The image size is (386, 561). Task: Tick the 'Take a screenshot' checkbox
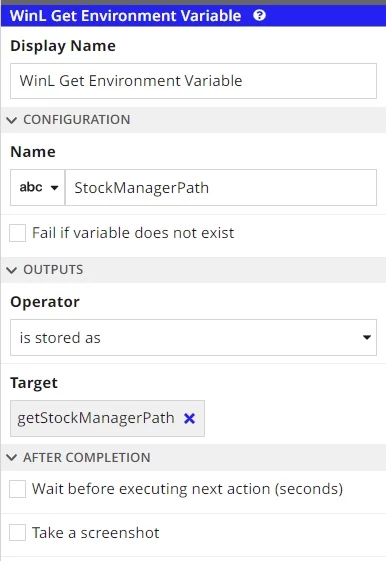pyautogui.click(x=18, y=533)
